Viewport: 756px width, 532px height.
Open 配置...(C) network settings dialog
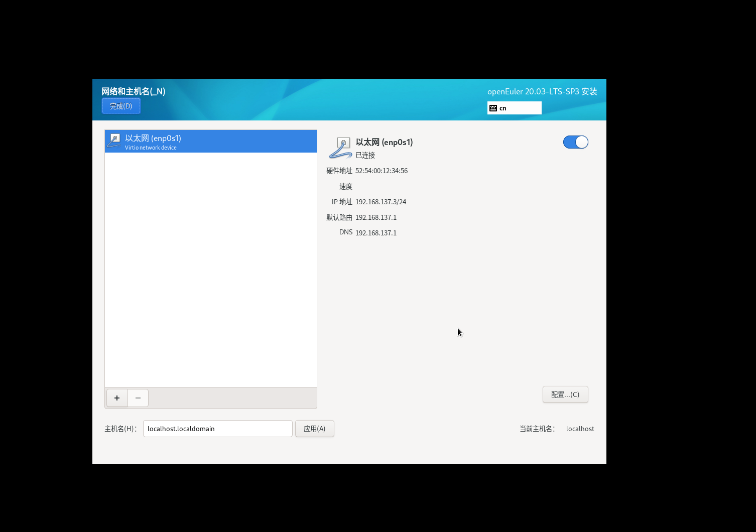(565, 394)
